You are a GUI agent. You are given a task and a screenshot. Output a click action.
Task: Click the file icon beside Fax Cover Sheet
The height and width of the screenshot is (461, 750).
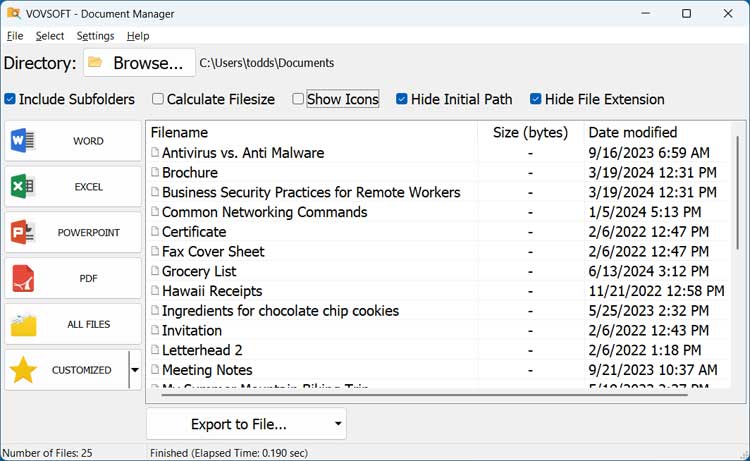point(155,252)
